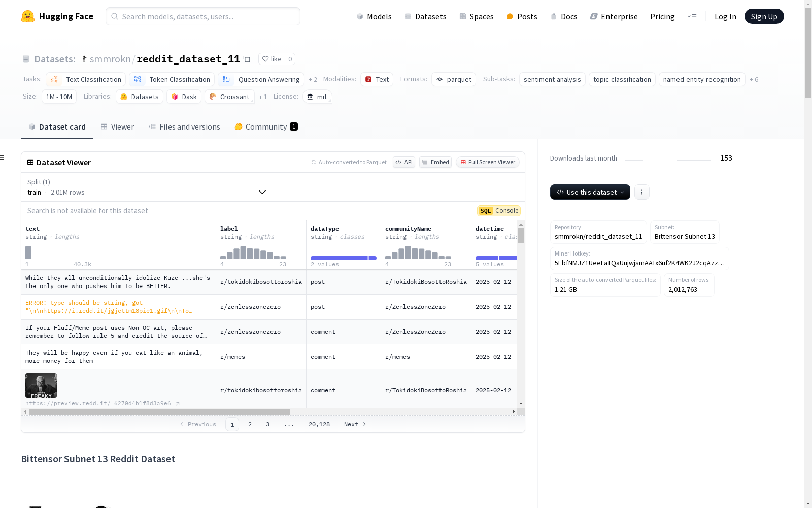Click the table's vertical scrollbar thumb
Screen dimensions: 812x508
pos(521,236)
